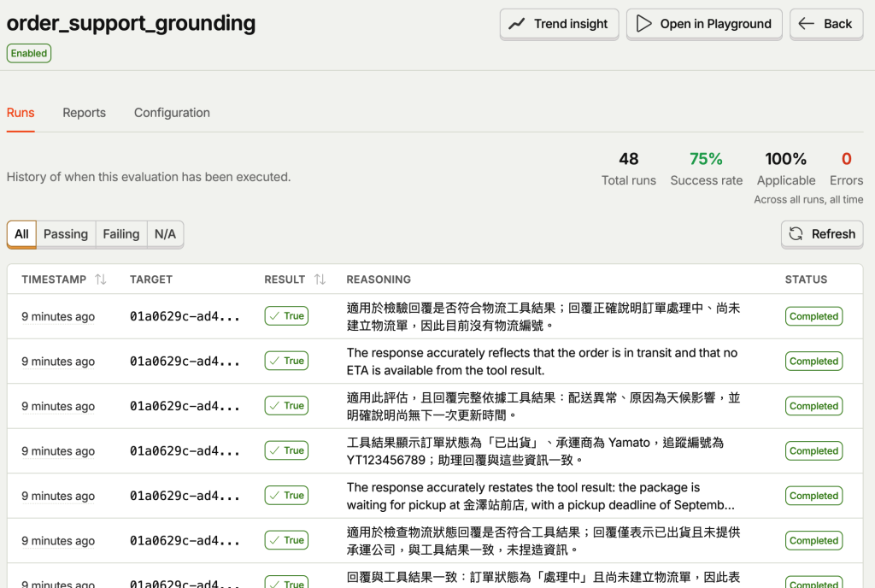Open the target ID in the in-transit row
Screen dimensions: 875x588
coord(185,362)
